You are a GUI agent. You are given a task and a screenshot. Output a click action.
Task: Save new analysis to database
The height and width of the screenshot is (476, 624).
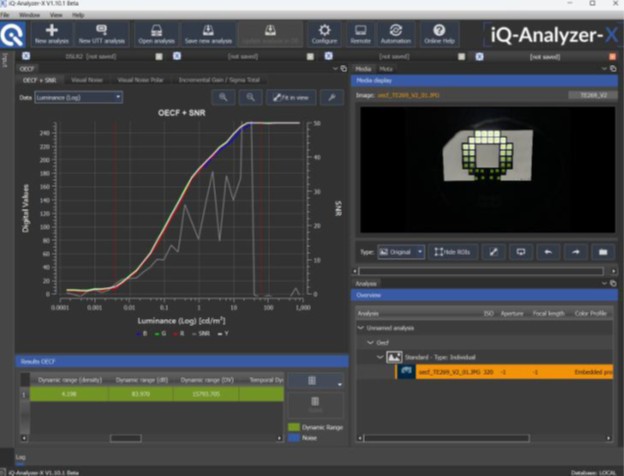(x=208, y=34)
